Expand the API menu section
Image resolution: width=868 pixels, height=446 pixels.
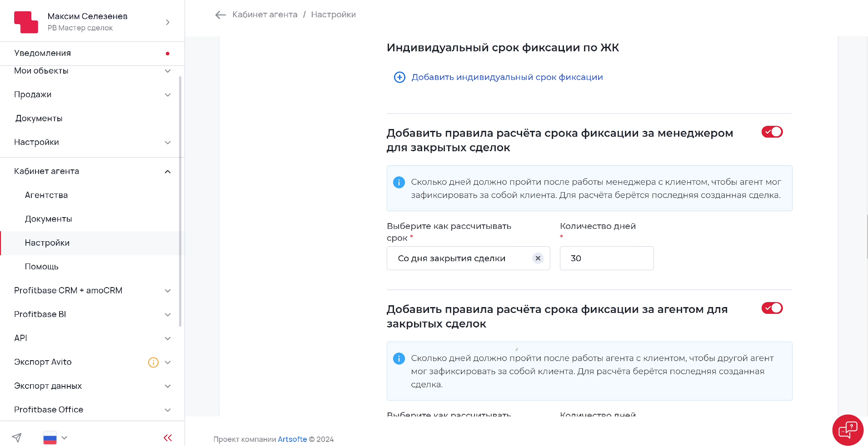(x=168, y=338)
